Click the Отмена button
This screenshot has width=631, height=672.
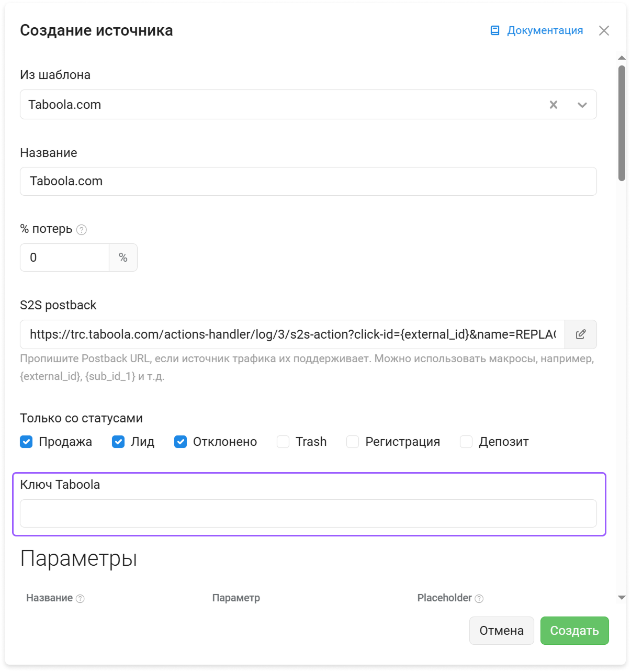tap(501, 631)
